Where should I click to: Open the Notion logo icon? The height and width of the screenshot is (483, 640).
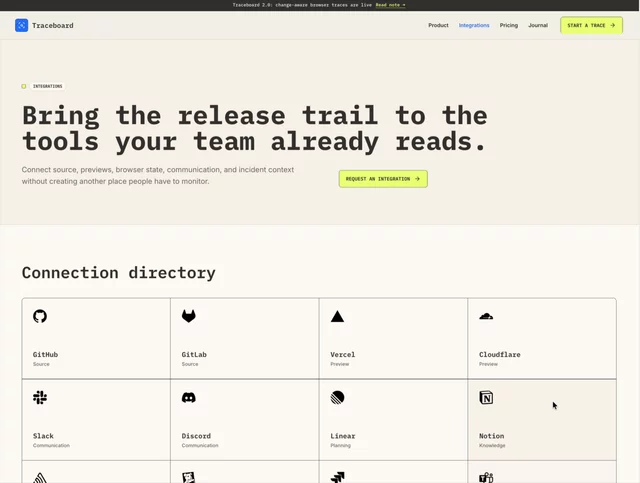pos(486,397)
